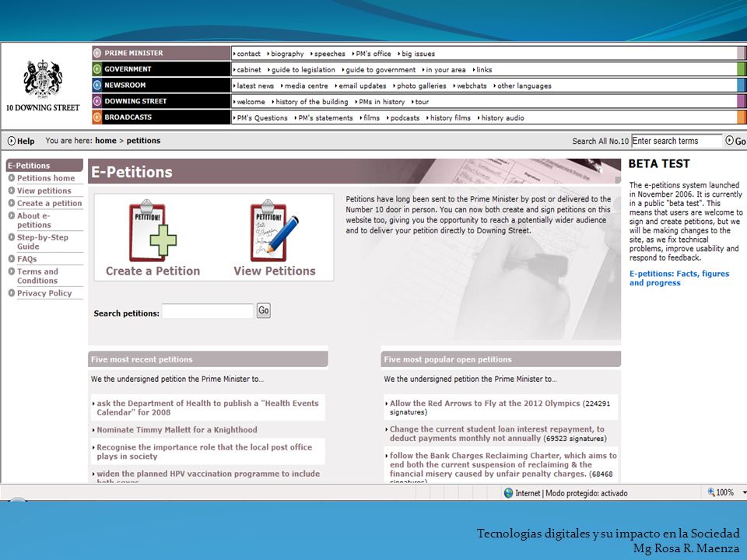
Task: Open the Newsroom menu
Action: tap(161, 85)
